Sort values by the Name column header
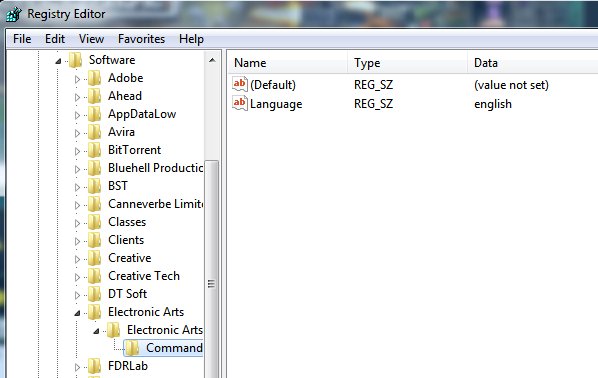This screenshot has width=598, height=378. click(288, 63)
